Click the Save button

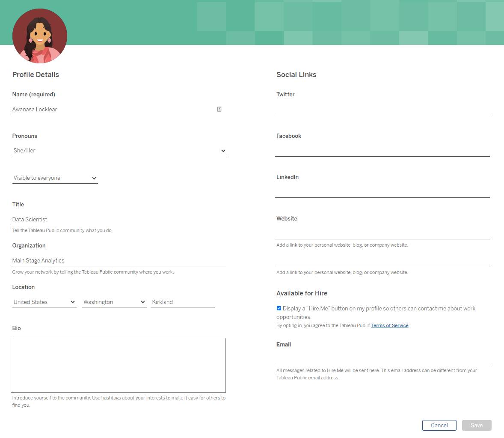click(x=476, y=425)
